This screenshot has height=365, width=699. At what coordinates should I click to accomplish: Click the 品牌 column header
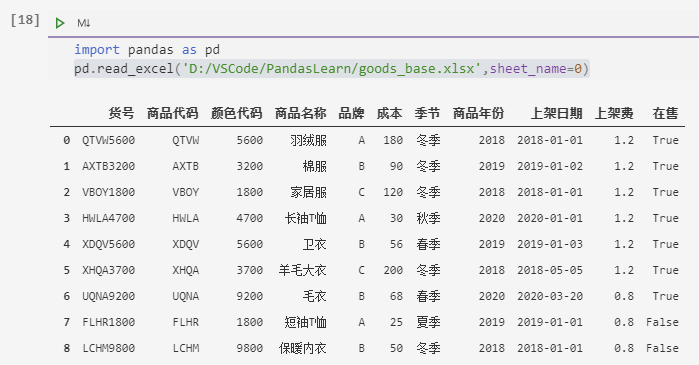point(351,113)
